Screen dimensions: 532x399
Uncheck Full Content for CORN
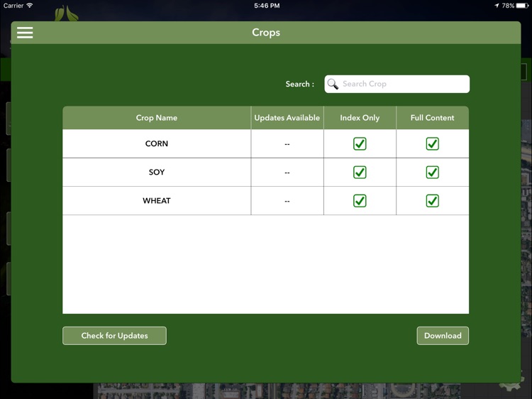click(432, 144)
